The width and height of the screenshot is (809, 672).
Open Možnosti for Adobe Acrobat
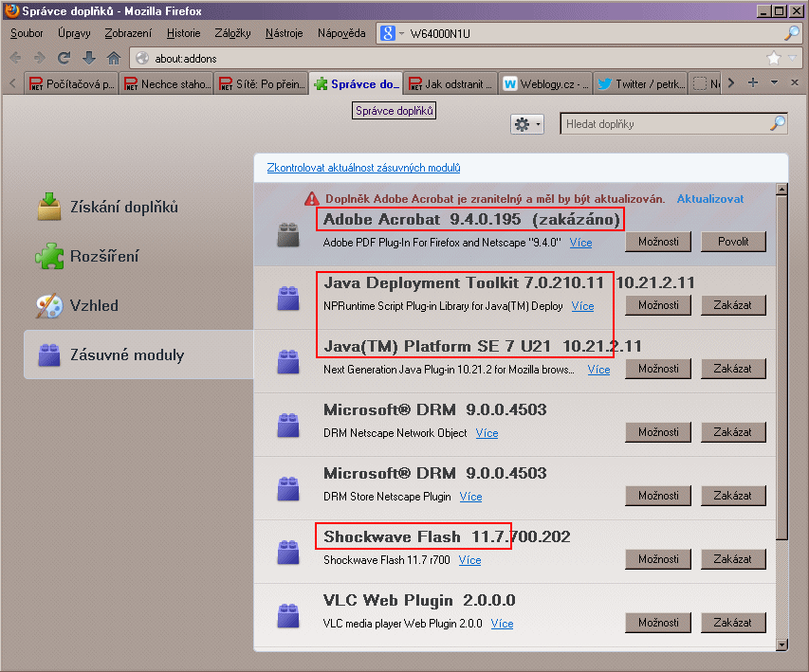[x=658, y=242]
